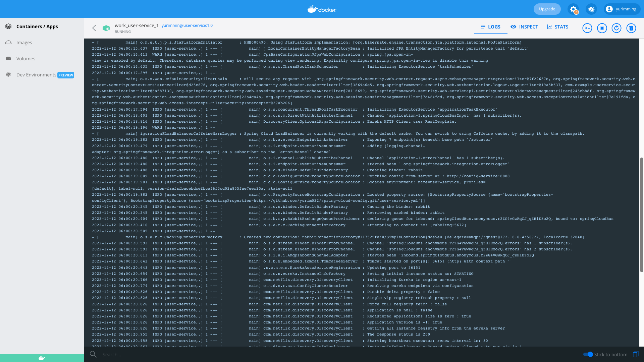Viewport: 644px width, 362px height.
Task: Stop the work_user-service_1 container
Action: [602, 28]
